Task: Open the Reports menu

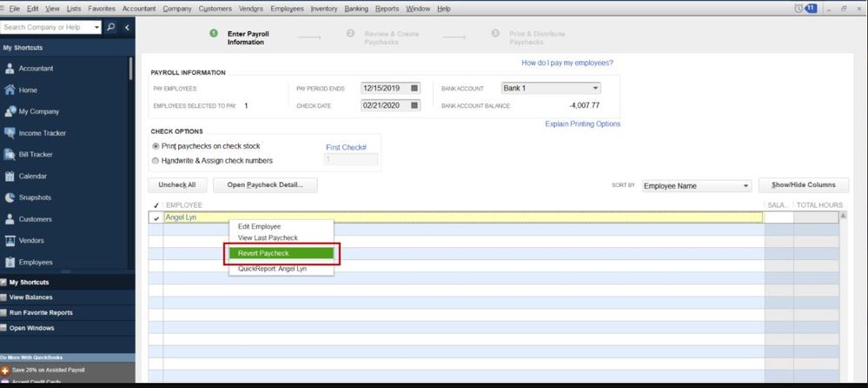Action: click(387, 9)
